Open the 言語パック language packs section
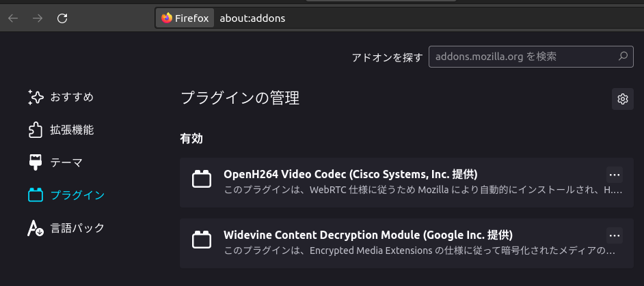The image size is (644, 286). [x=66, y=228]
